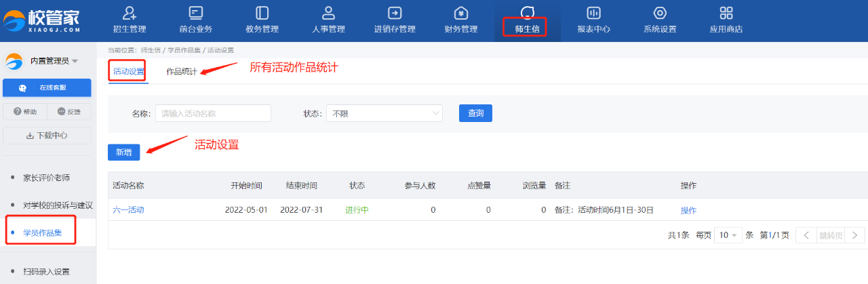The image size is (868, 284).
Task: Open 人事管理 personnel icon
Action: [x=328, y=14]
